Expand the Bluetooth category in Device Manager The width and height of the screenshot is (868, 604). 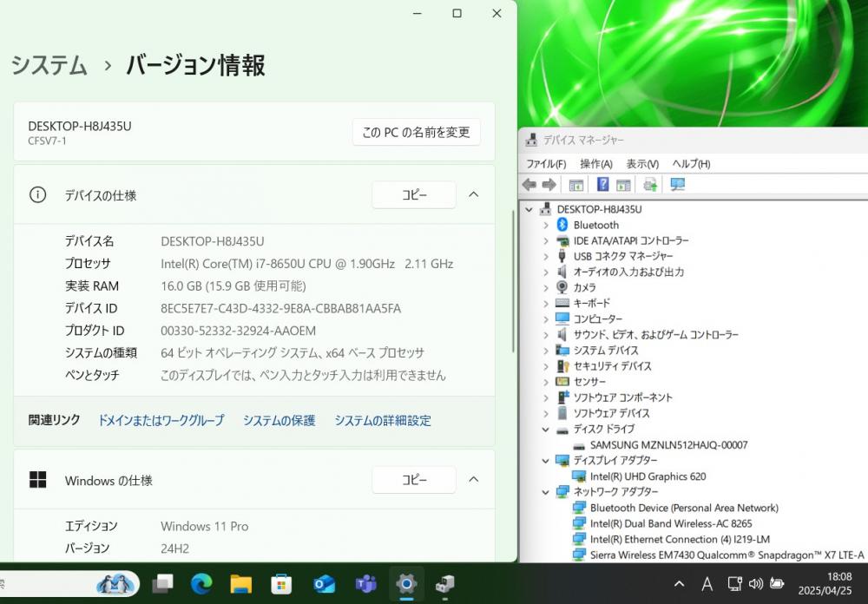[546, 225]
